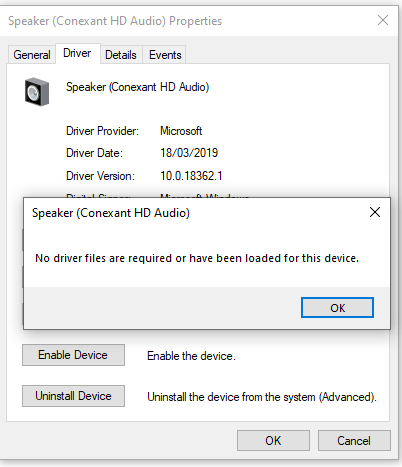Click the device name beside the speaker icon
402x467 pixels.
pyautogui.click(x=137, y=87)
